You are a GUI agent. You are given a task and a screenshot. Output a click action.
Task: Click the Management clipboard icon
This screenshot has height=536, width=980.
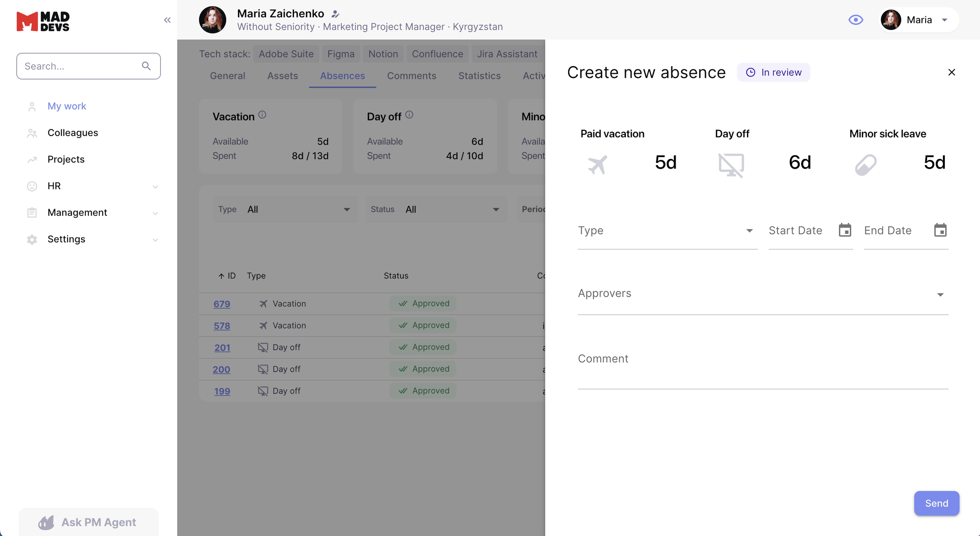pos(32,213)
